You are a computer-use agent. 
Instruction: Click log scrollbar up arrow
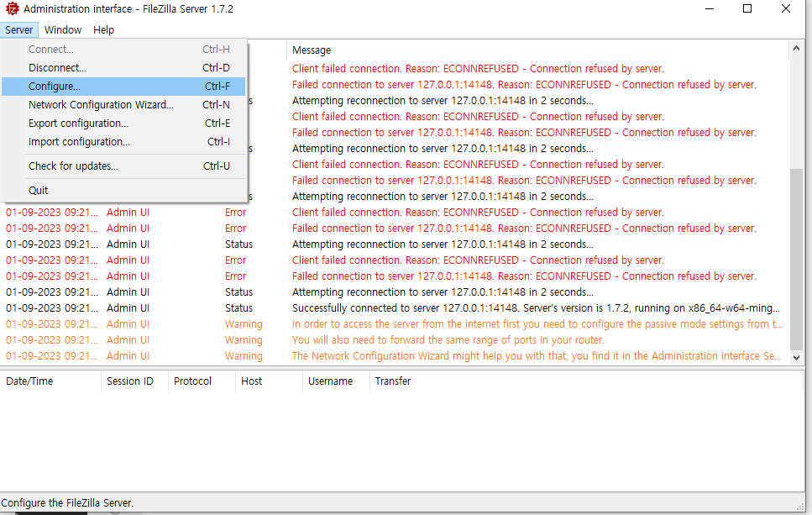pos(796,48)
